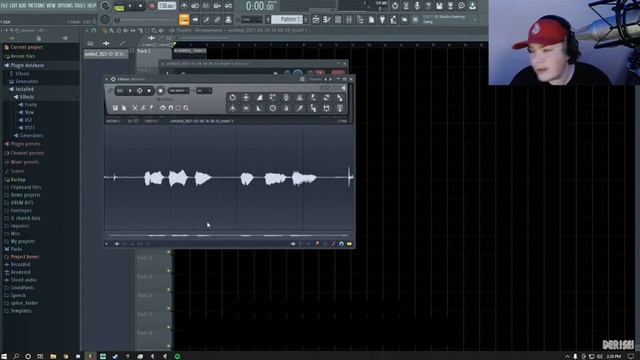This screenshot has width=640, height=360.
Task: Open the snap dropdown showing Line
Action: 251,19
